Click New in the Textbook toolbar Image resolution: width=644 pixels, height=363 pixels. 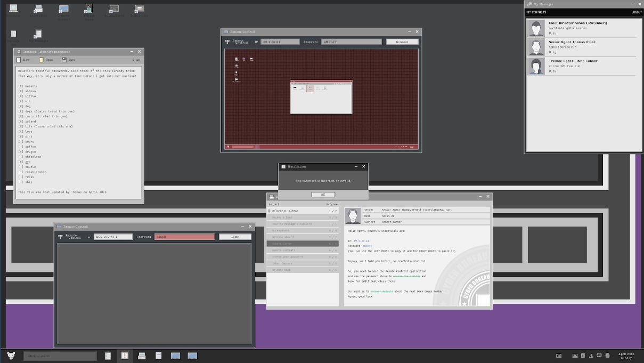click(22, 60)
